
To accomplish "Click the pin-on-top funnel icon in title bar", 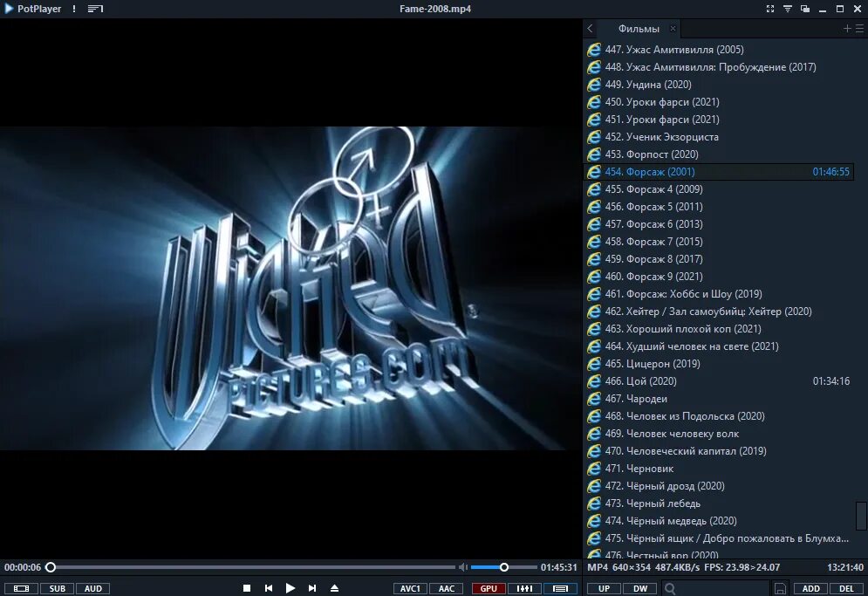I will tap(787, 9).
